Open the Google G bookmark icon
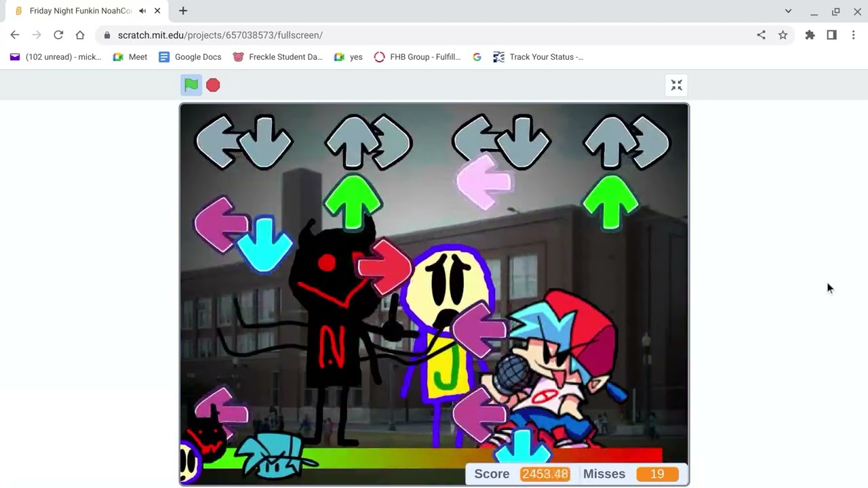This screenshot has width=868, height=488. 477,57
